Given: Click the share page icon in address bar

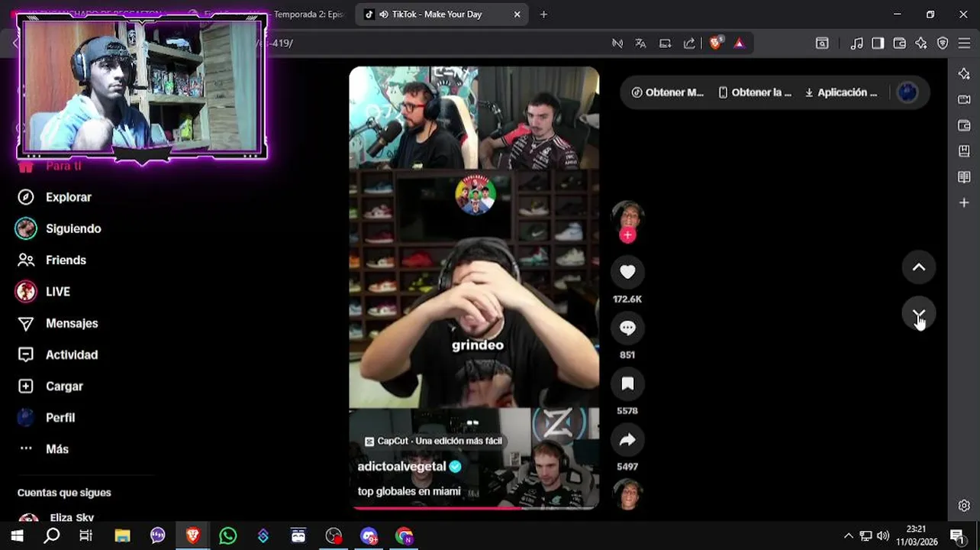Looking at the screenshot, I should point(689,44).
